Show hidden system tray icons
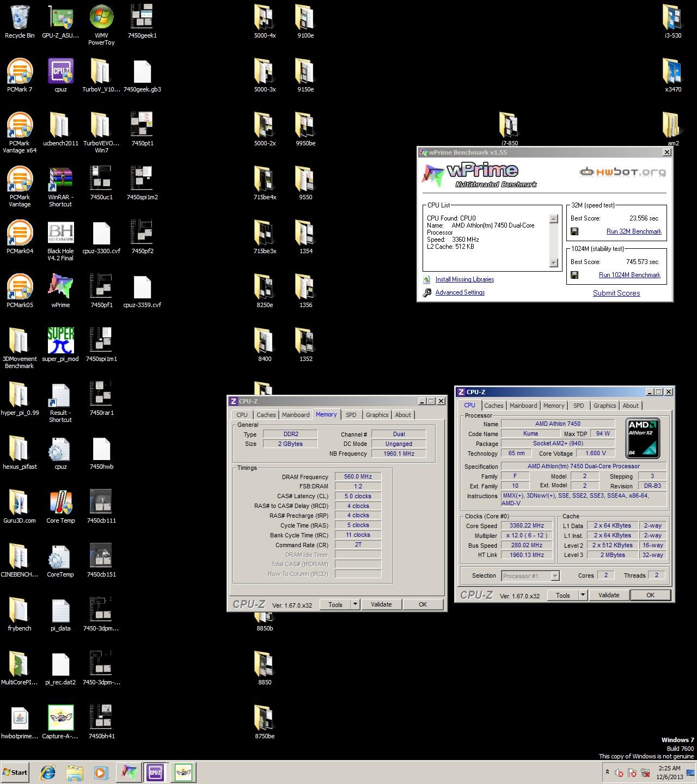This screenshot has width=697, height=784. point(607,772)
